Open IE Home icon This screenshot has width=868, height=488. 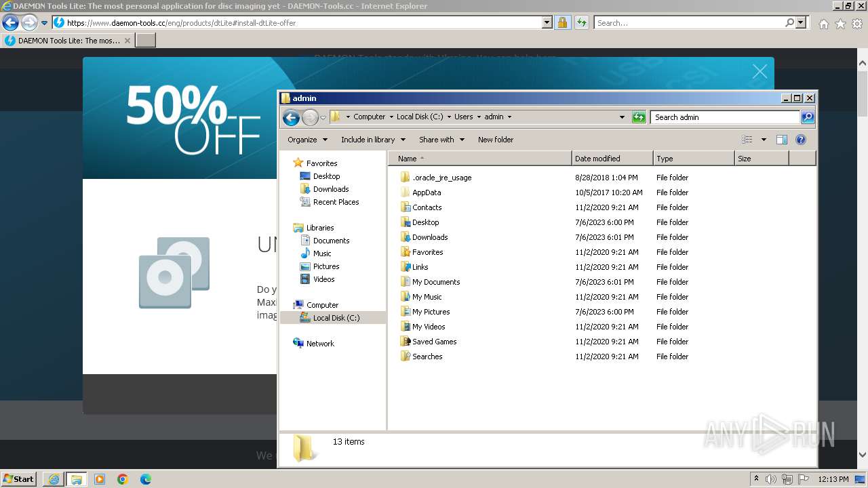click(x=823, y=24)
